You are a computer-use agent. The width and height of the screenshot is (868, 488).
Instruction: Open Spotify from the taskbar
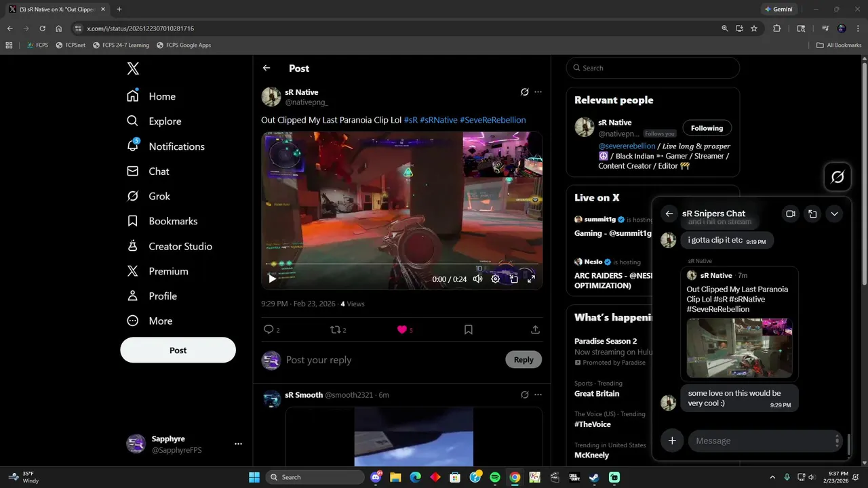tap(495, 477)
